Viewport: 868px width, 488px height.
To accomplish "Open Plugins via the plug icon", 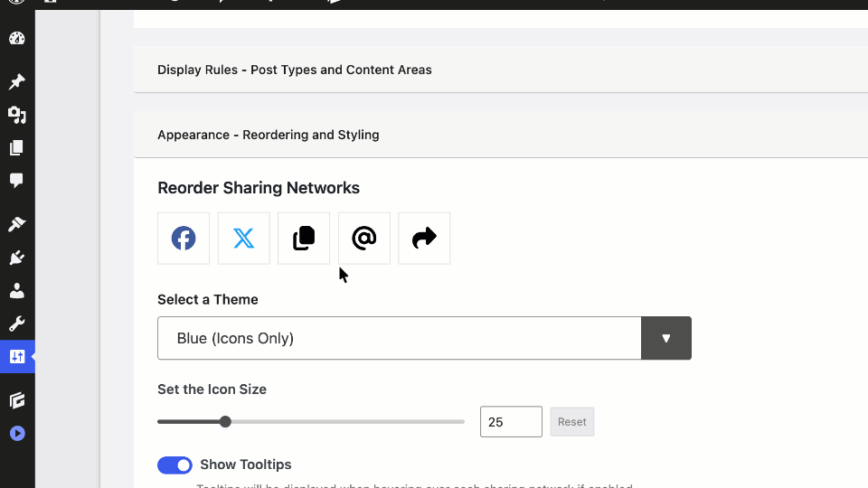I will coord(16,258).
